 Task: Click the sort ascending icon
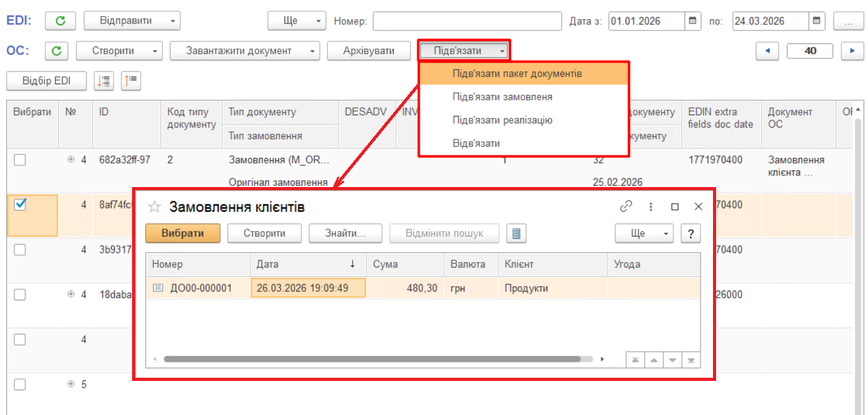(x=131, y=81)
